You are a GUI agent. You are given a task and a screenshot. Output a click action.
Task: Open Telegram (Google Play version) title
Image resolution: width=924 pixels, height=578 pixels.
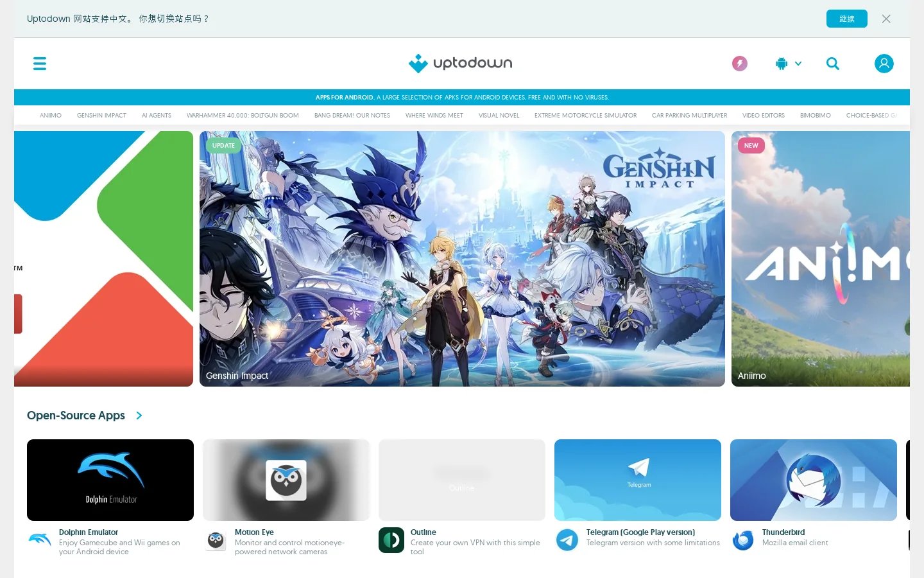640,532
